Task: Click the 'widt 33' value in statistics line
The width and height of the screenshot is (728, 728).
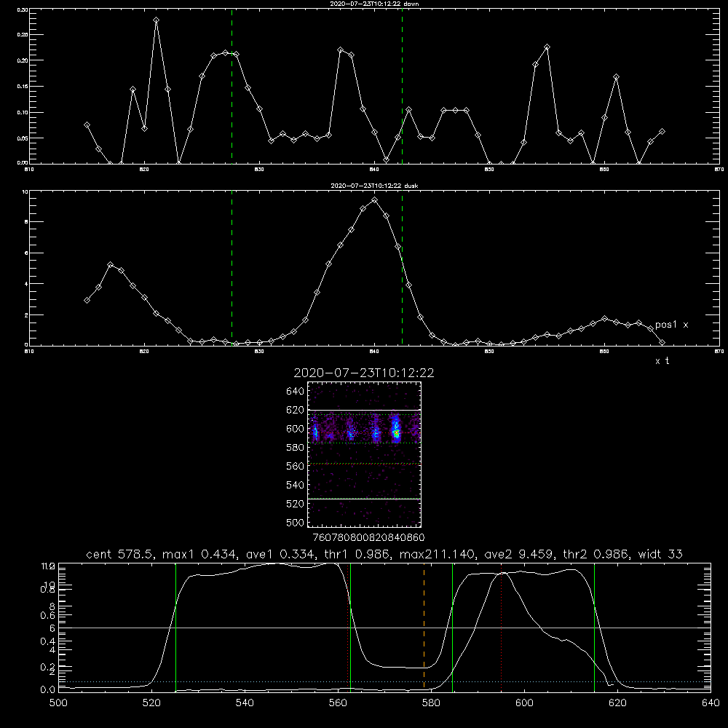Action: pos(660,554)
